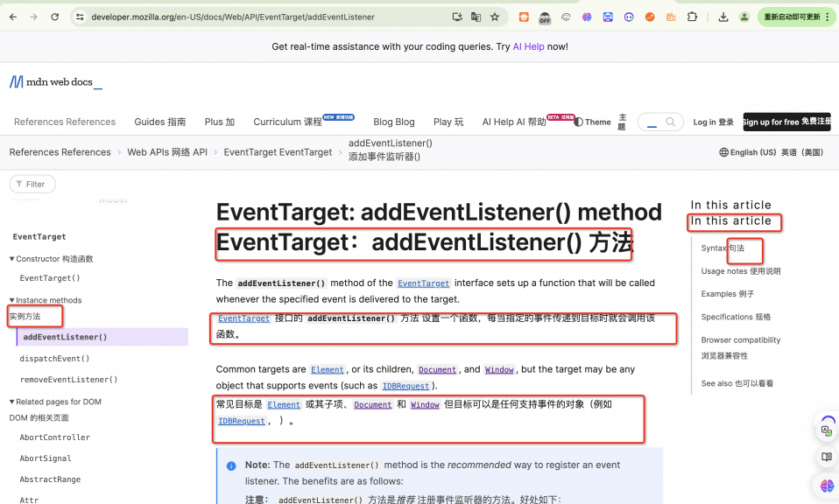Open the blue robot extension icon

click(608, 17)
